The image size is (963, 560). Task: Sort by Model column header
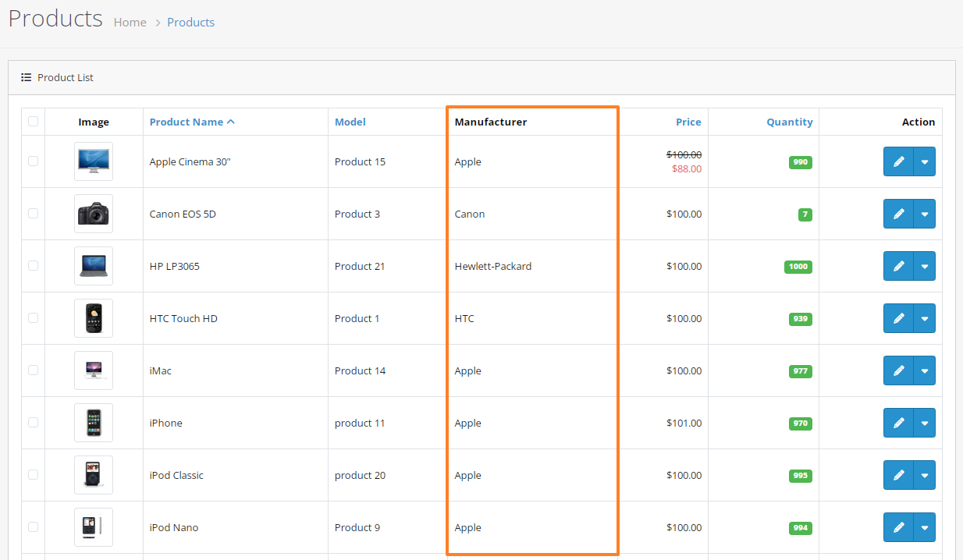pos(350,122)
